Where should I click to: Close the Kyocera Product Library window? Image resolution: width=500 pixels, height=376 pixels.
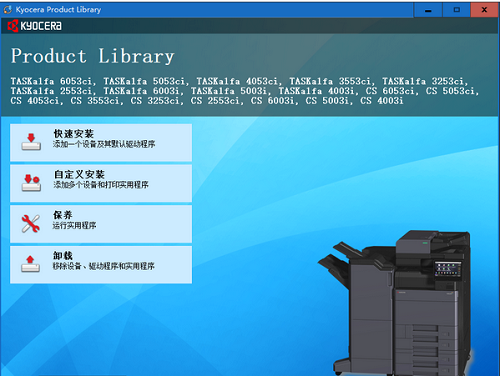[484, 10]
